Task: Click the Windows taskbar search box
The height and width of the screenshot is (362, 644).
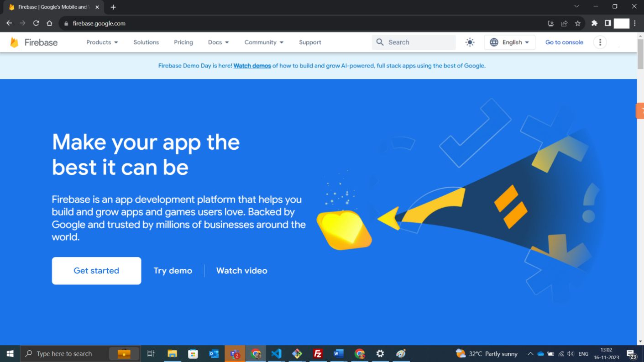Action: (81, 354)
